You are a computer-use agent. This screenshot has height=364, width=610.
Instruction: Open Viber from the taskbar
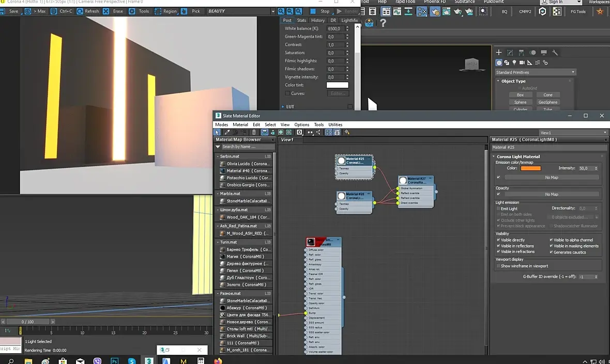pos(97,361)
